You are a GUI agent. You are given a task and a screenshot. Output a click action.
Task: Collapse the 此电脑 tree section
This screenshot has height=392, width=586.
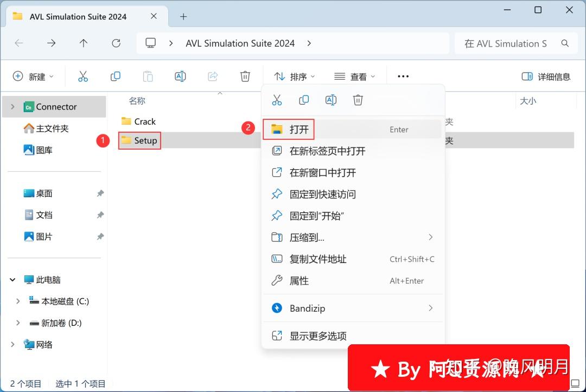point(12,279)
